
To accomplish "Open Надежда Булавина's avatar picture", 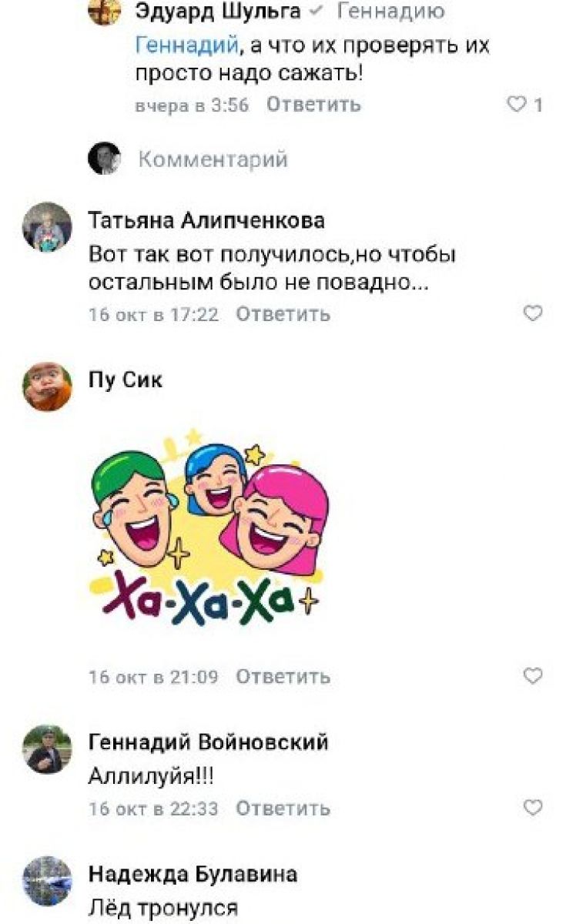I will tap(47, 881).
